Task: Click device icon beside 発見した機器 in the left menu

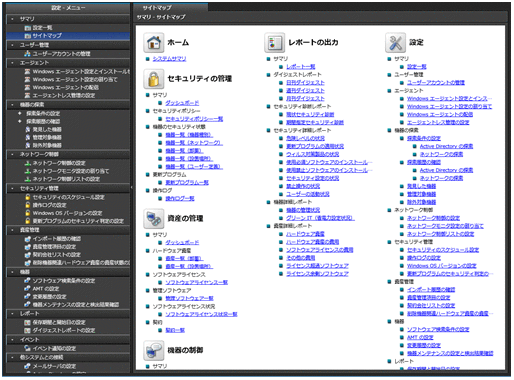Action: coord(28,129)
